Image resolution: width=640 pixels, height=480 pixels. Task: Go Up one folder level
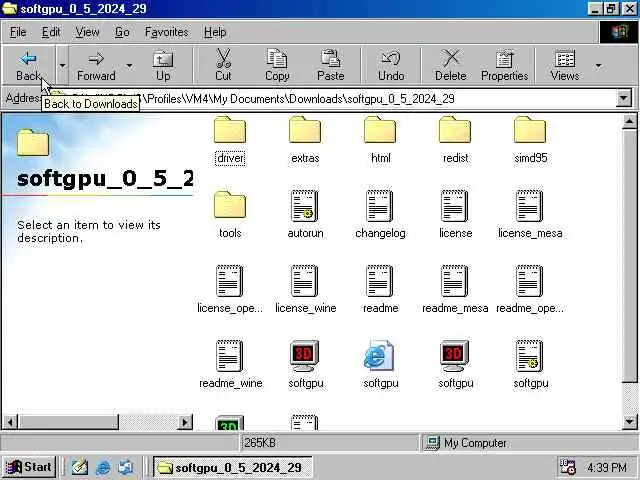coord(163,65)
